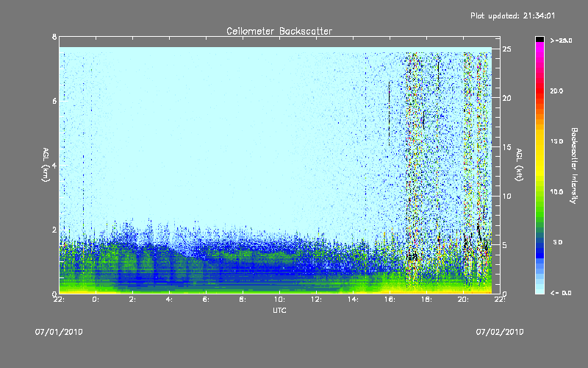Click the 'Plot updated: 21:34:01' timestamp
Image resolution: width=588 pixels, height=368 pixels.
click(x=512, y=15)
